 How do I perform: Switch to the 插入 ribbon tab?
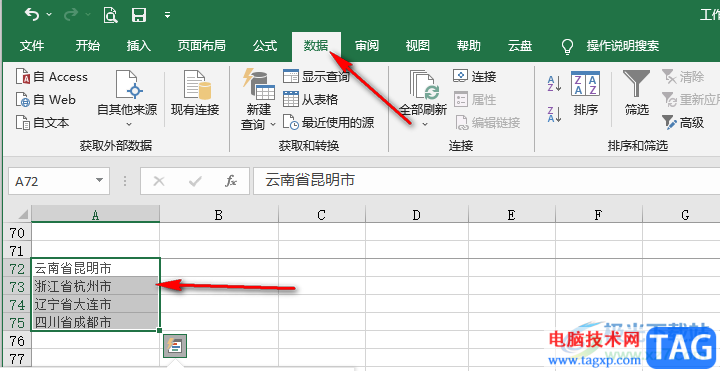(139, 46)
